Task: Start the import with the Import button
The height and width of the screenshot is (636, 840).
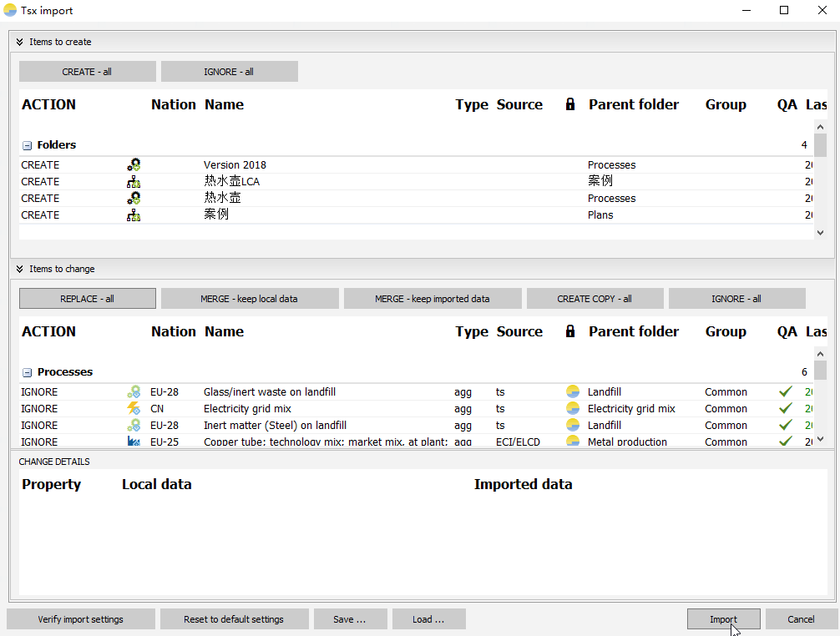Action: coord(723,619)
